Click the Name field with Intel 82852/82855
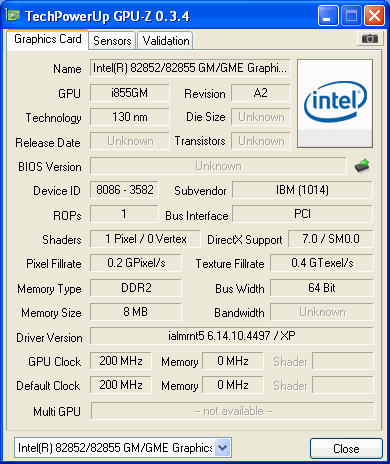Image resolution: width=390 pixels, height=464 pixels. pyautogui.click(x=190, y=68)
